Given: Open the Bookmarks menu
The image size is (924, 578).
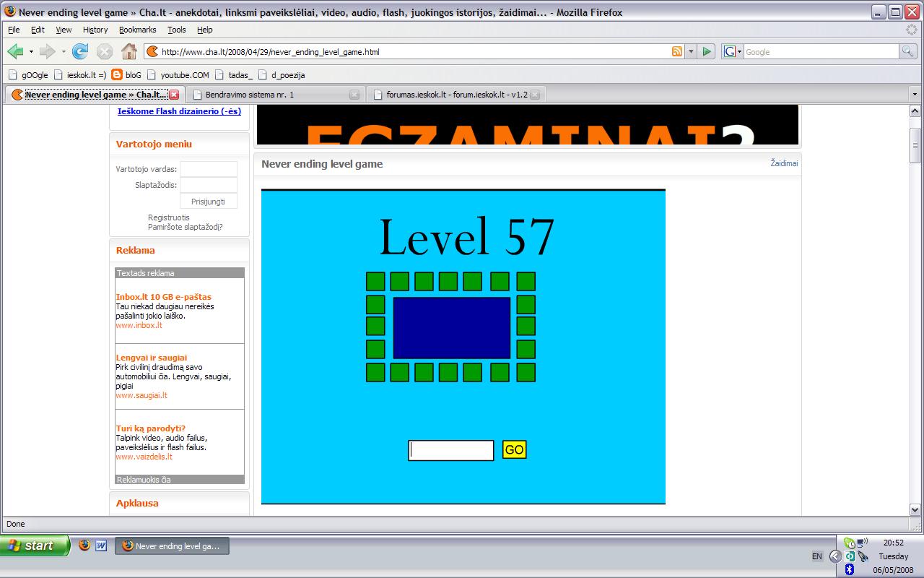Looking at the screenshot, I should tap(137, 30).
